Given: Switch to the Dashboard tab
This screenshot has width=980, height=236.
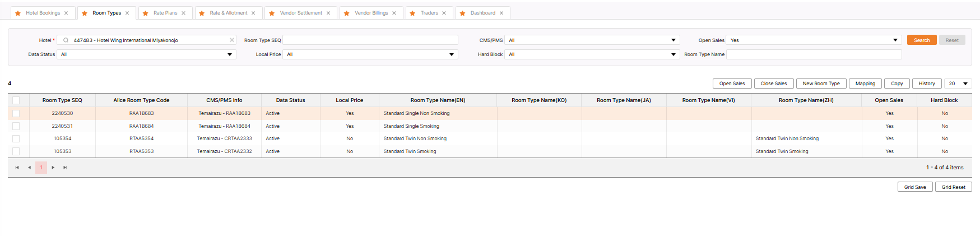Looking at the screenshot, I should [x=483, y=13].
